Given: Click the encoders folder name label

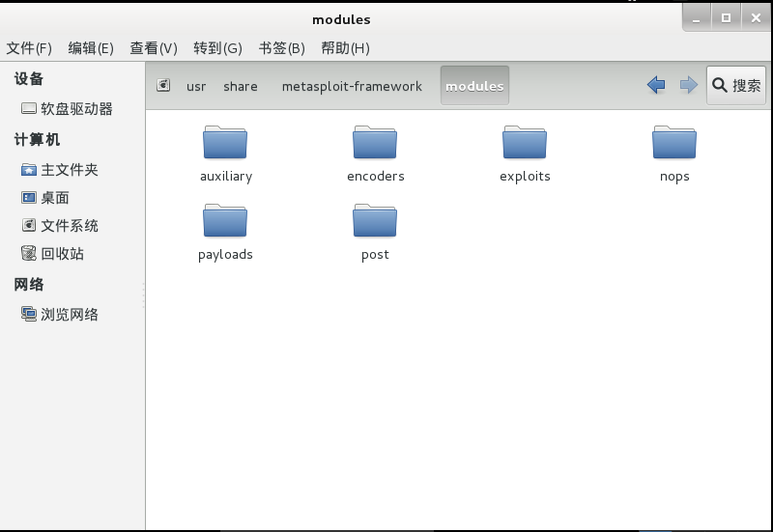Looking at the screenshot, I should click(x=376, y=176).
